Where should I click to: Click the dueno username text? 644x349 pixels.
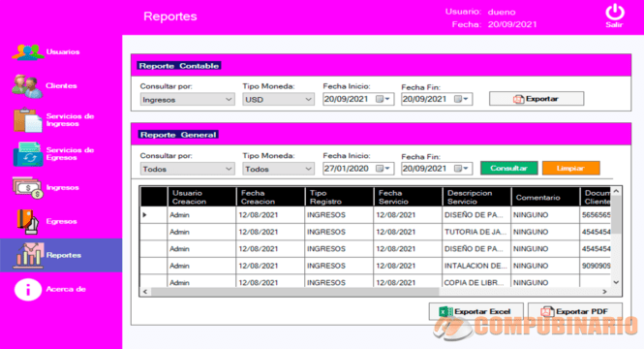502,13
